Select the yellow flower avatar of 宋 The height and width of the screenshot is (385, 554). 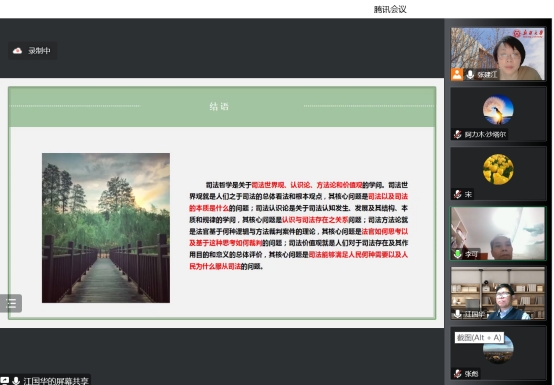tap(498, 169)
